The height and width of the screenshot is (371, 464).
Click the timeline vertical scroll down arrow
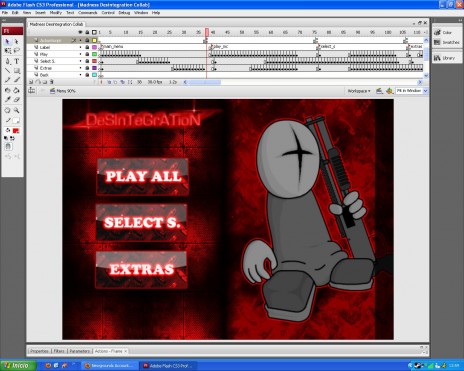[426, 75]
